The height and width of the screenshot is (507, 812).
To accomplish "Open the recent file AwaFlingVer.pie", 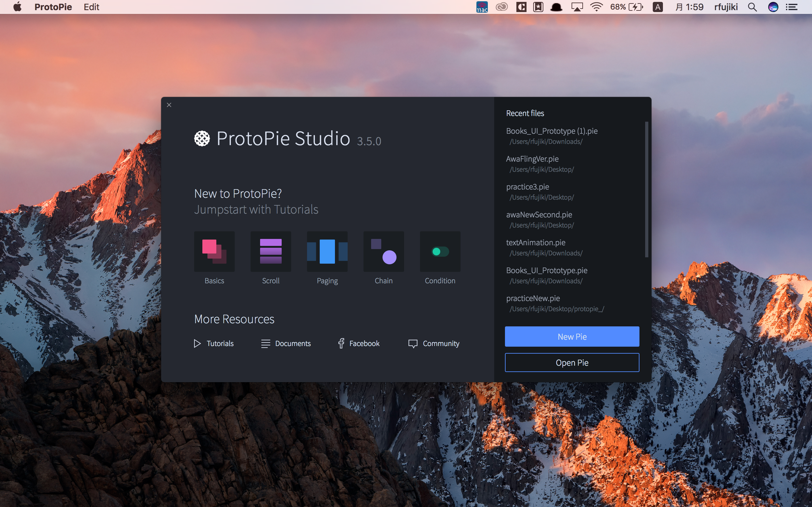I will 532,159.
